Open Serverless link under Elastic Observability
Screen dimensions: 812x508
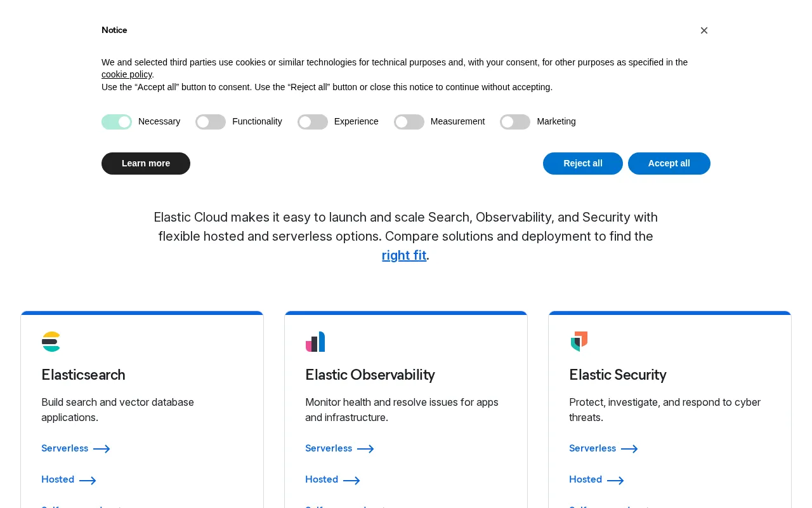click(339, 448)
